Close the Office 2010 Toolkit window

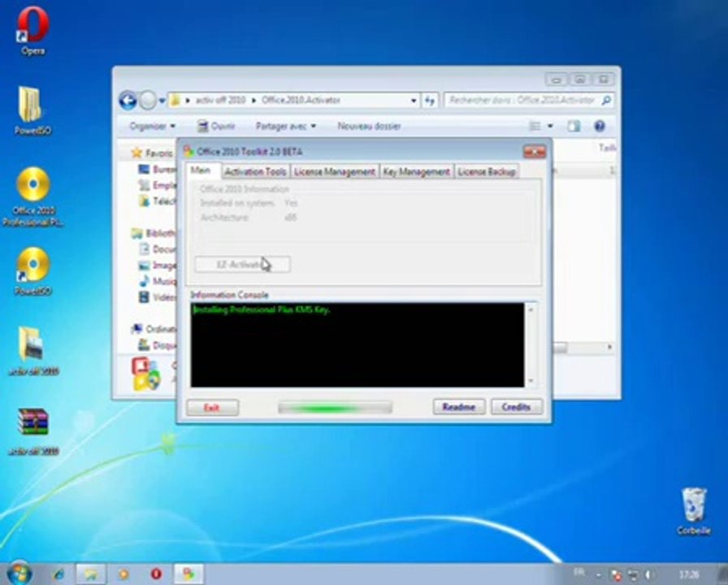[x=535, y=152]
